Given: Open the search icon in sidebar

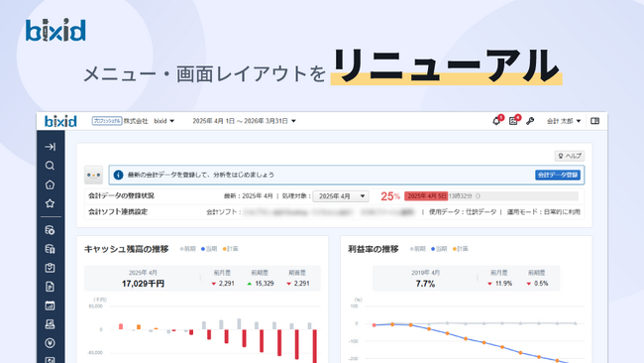Looking at the screenshot, I should 51,166.
